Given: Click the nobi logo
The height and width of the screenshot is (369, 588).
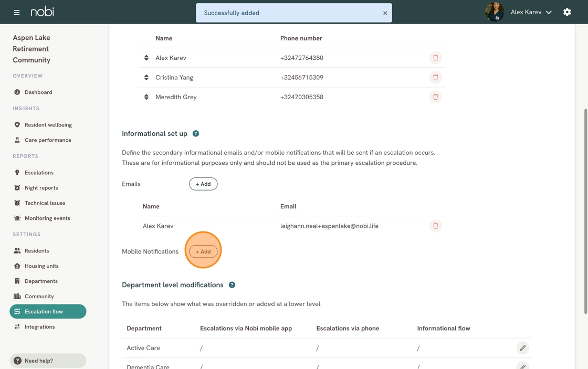Looking at the screenshot, I should coord(42,12).
